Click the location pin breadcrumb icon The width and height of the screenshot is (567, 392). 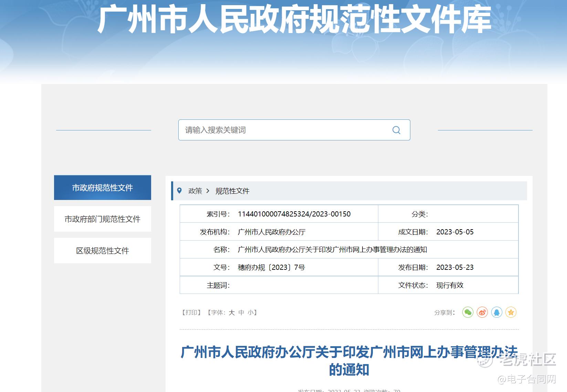(179, 191)
